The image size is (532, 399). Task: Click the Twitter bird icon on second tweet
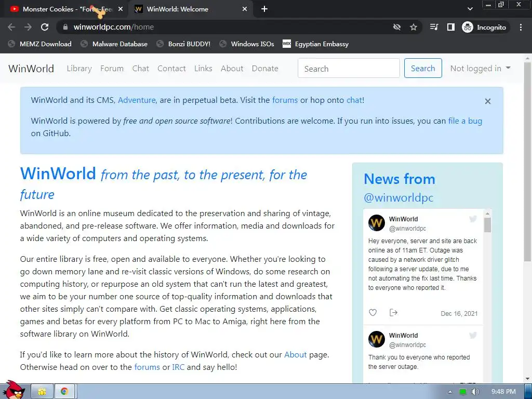pos(473,335)
